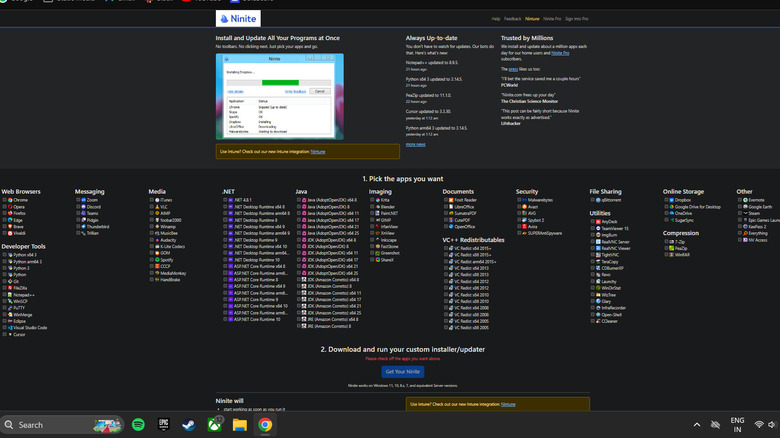Click the Ninite installer preview image
This screenshot has height=438, width=780.
[x=280, y=97]
